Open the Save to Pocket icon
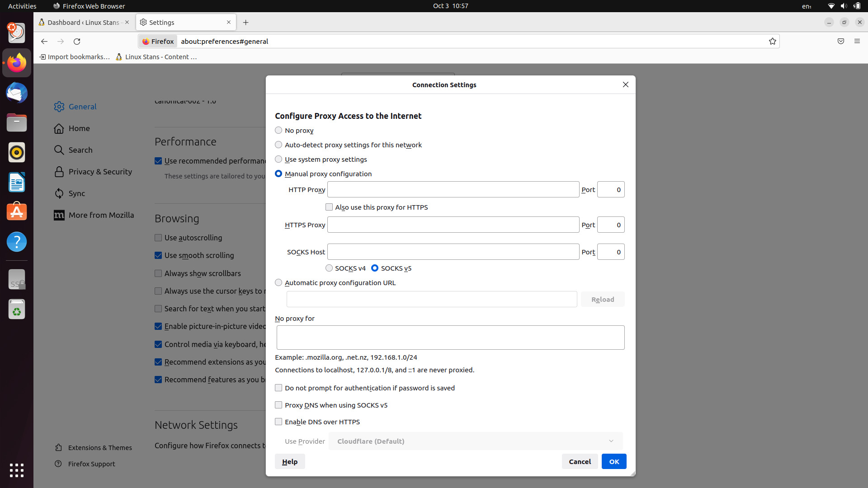 click(x=840, y=41)
